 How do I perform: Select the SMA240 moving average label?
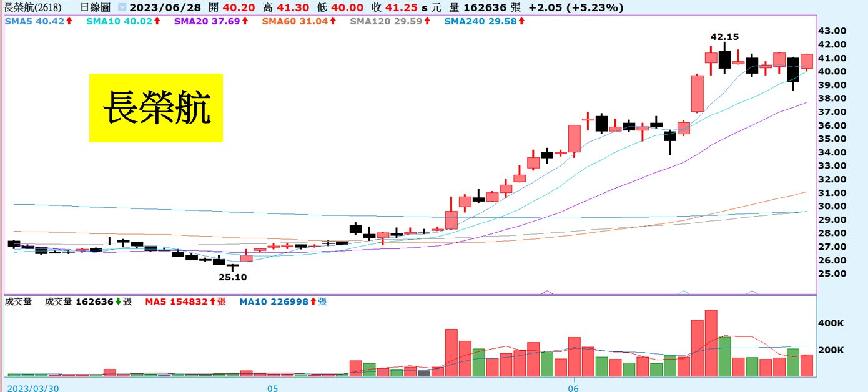coord(480,21)
